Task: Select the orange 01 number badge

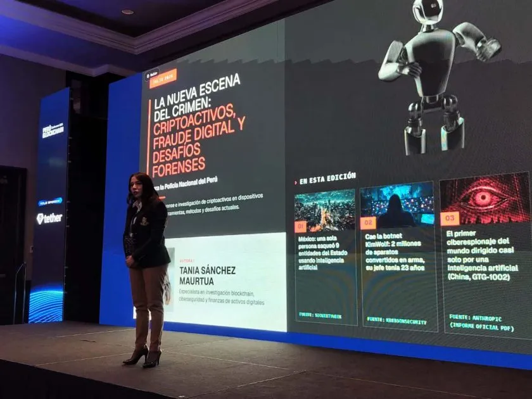Action: click(x=300, y=226)
